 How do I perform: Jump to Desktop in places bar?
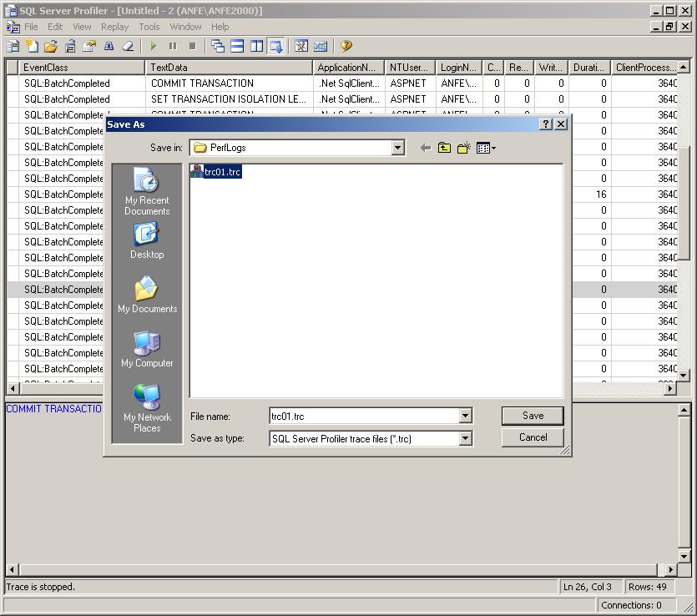[x=147, y=241]
